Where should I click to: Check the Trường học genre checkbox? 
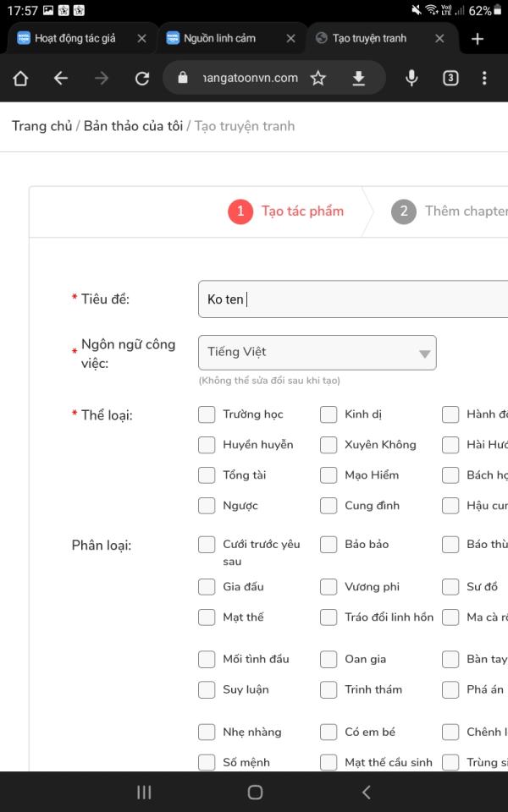pyautogui.click(x=207, y=414)
